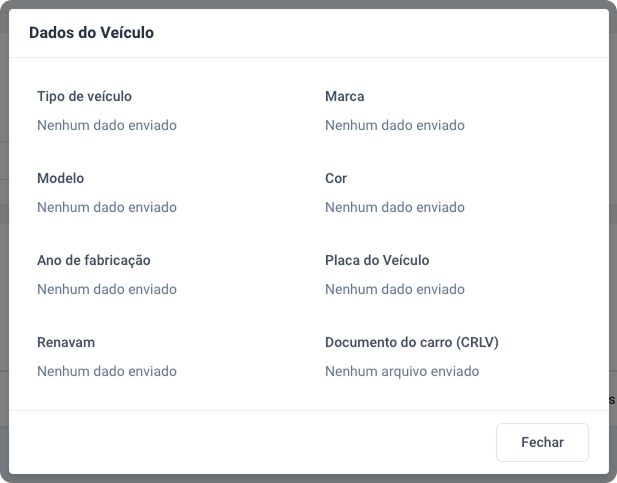Select the empty value under Renavam
The image size is (617, 483).
tap(106, 372)
